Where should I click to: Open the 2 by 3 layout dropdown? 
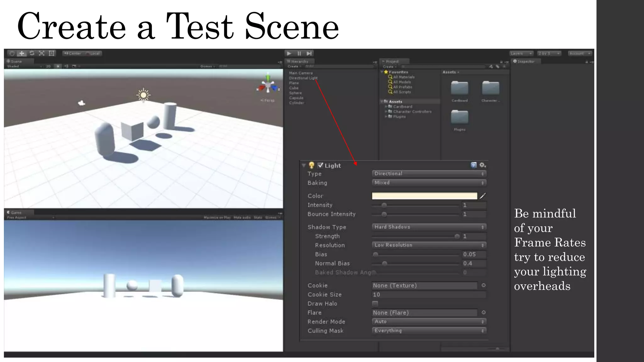[549, 53]
